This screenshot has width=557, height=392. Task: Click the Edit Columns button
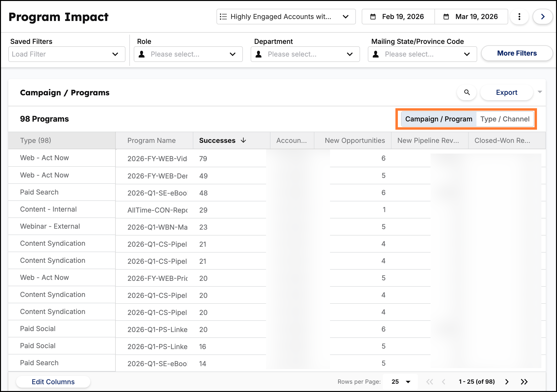tap(53, 382)
